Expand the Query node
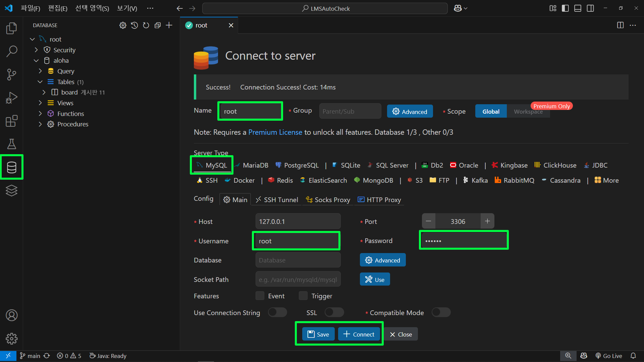The width and height of the screenshot is (644, 362). point(40,71)
